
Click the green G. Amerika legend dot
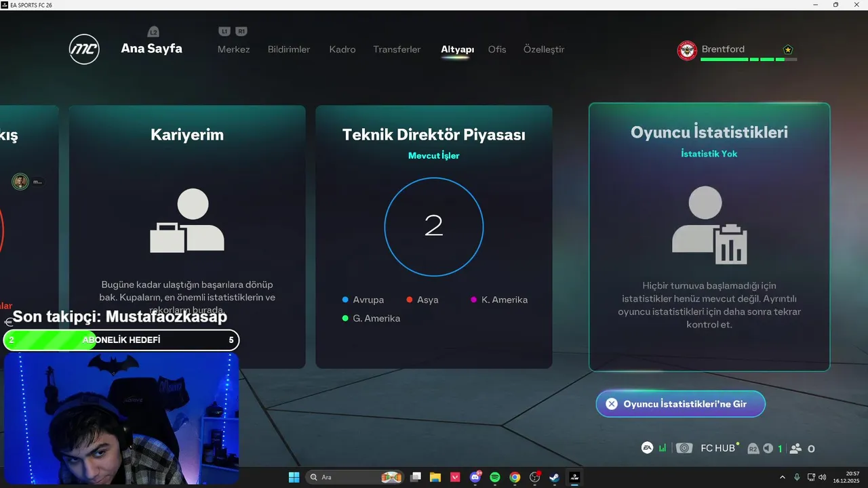coord(345,319)
